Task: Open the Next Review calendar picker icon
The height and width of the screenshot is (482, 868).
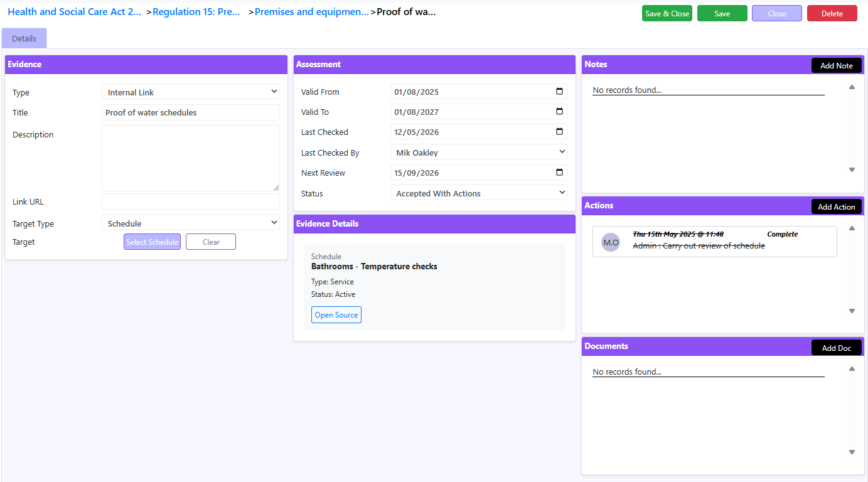Action: pos(559,173)
